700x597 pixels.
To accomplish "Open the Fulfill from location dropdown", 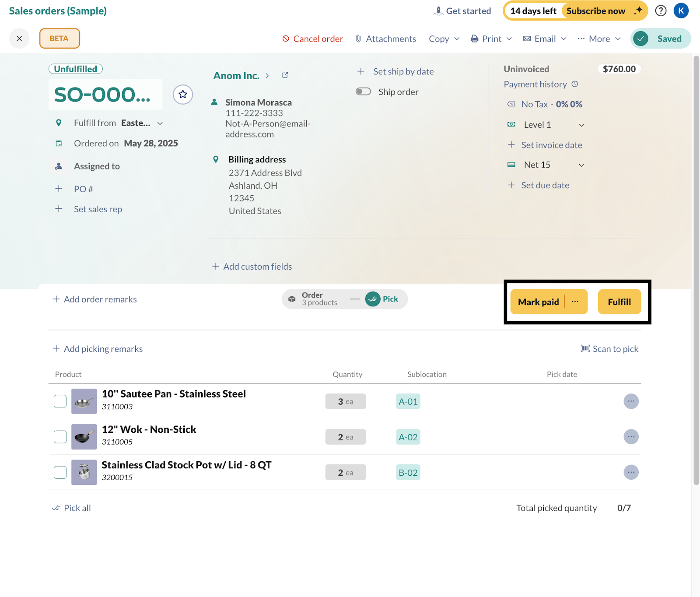I will tap(160, 123).
